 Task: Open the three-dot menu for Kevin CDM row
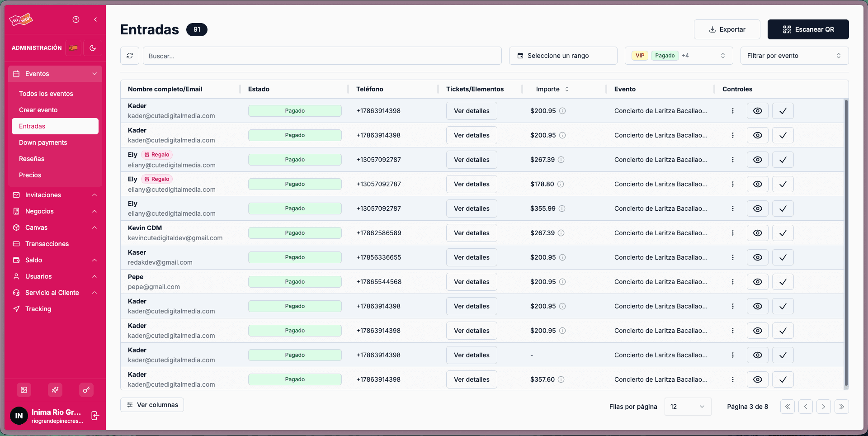733,233
